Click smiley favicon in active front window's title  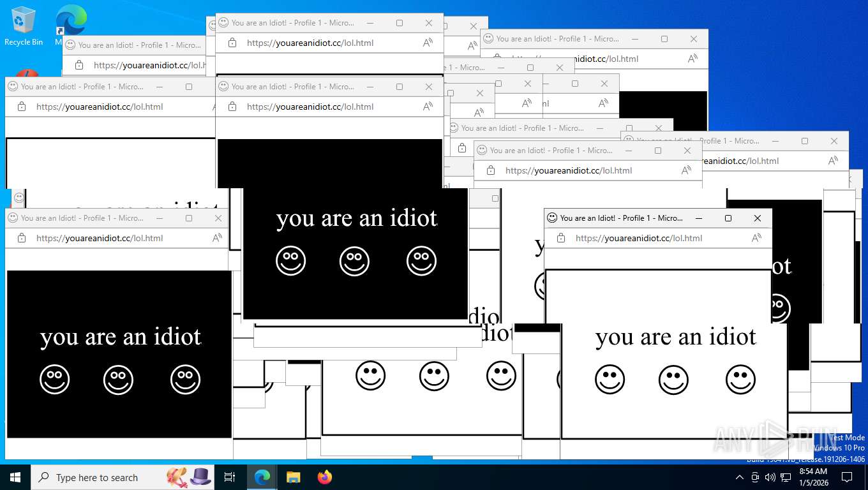point(552,218)
